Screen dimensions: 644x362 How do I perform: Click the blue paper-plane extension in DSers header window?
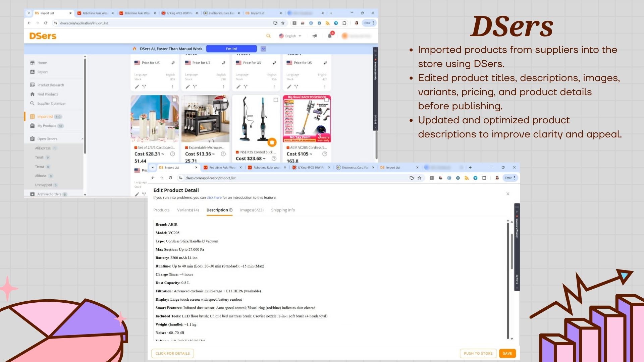336,23
